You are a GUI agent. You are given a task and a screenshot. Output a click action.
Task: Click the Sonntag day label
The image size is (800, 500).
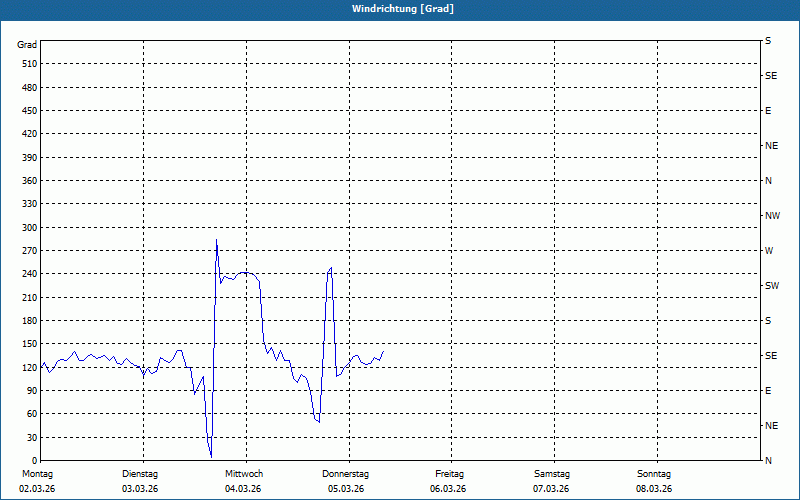(654, 474)
